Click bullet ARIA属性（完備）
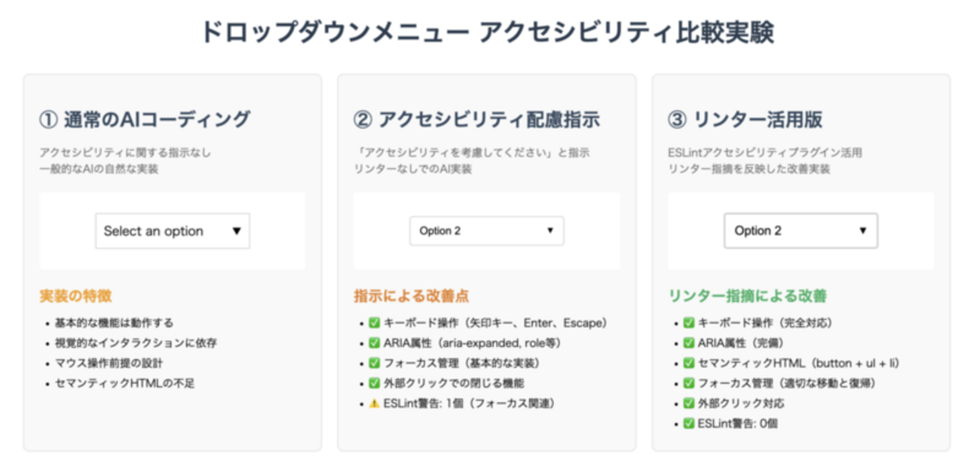Image resolution: width=980 pixels, height=472 pixels. tap(735, 343)
